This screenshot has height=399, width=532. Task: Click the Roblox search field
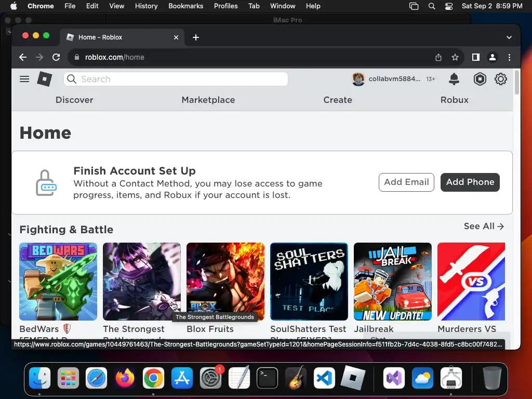(176, 79)
